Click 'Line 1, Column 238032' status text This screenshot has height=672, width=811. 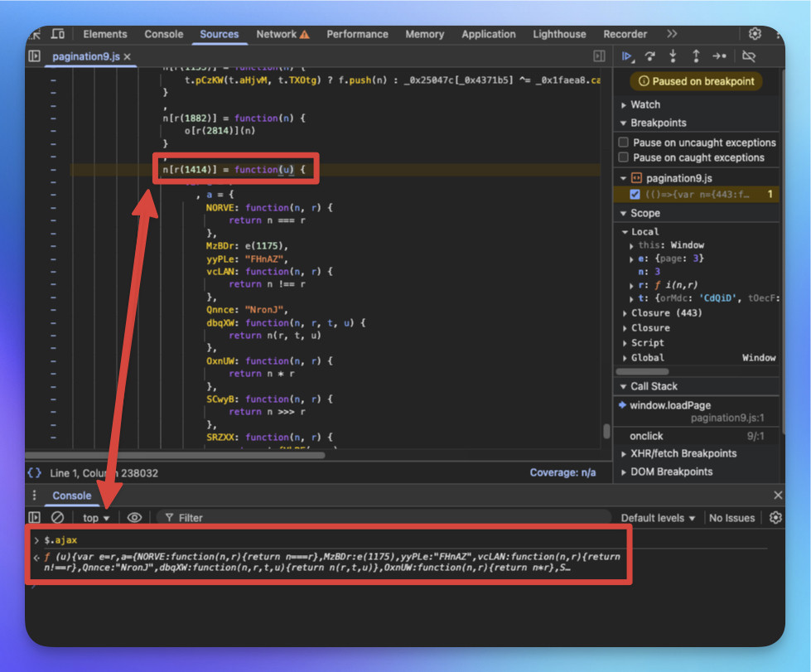pos(104,473)
